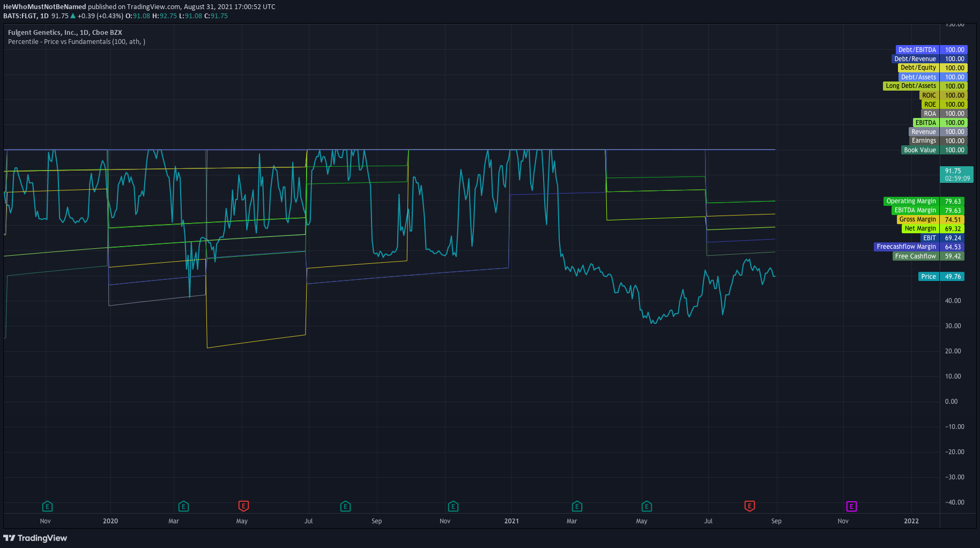Image resolution: width=980 pixels, height=548 pixels.
Task: Click the Price value 49.76
Action: point(953,277)
